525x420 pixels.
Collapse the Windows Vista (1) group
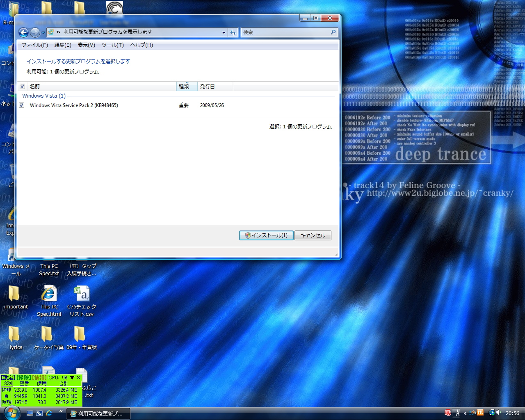click(x=44, y=96)
